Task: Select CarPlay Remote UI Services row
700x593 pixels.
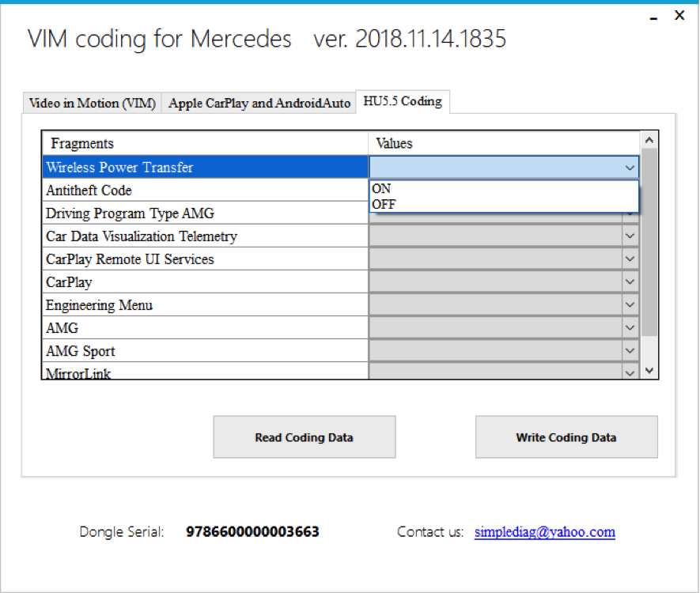Action: 206,259
